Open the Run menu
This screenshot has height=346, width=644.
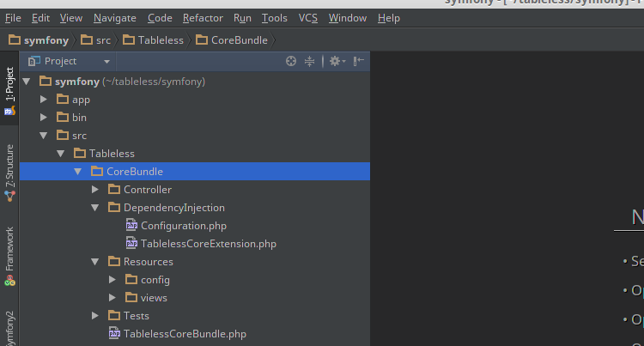[242, 18]
